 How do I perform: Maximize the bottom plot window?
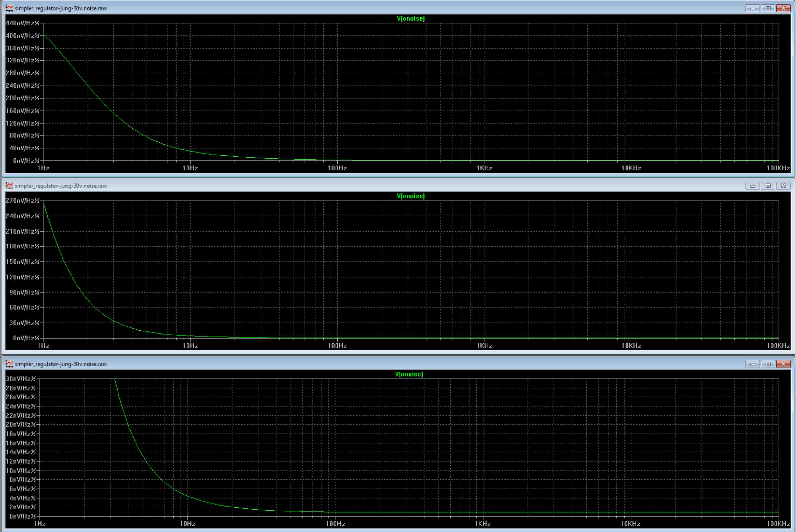(x=768, y=364)
